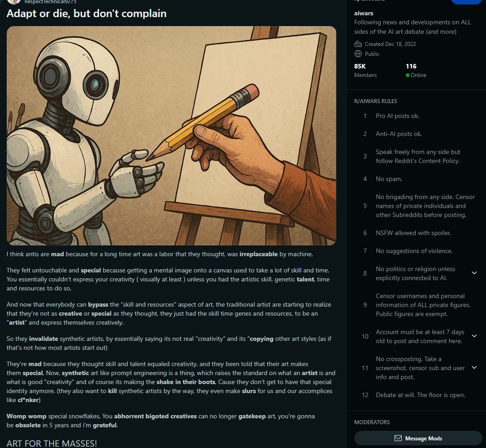Select rule 6 'NSFW allowed with spoiler.'
Screen dimensions: 486x448
(413, 233)
